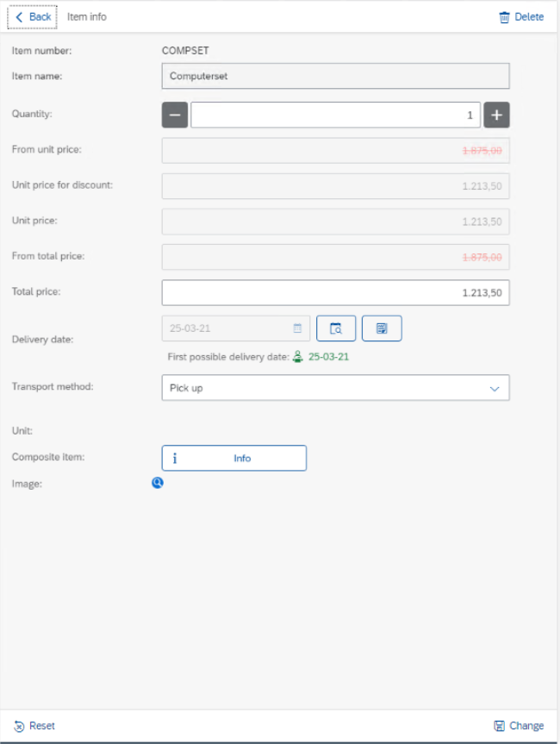560x744 pixels.
Task: Expand the Transport method dropdown arrow
Action: tap(495, 389)
